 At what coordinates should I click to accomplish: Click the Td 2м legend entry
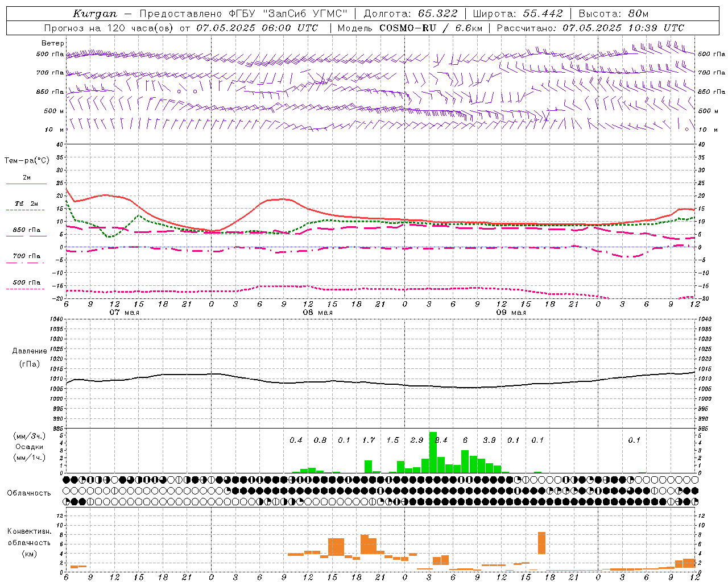[27, 203]
